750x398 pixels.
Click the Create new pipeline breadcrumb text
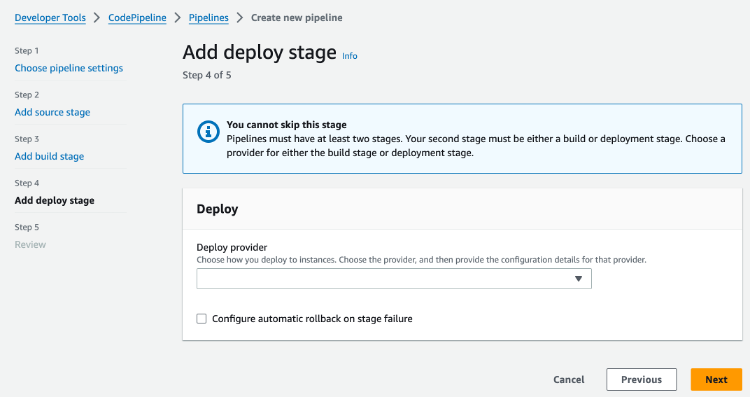point(297,18)
